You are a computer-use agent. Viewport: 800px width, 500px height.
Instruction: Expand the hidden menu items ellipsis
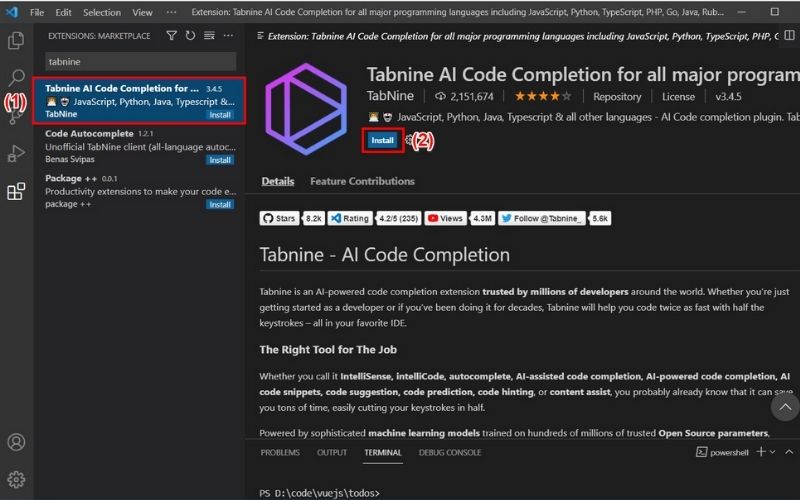(171, 12)
